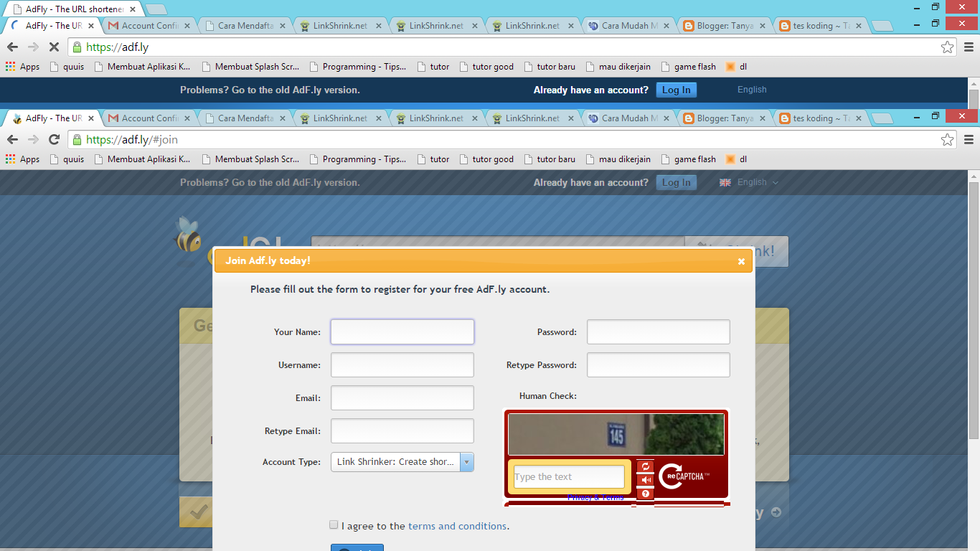
Task: Switch to Account Confi tab in the adf.ly/#join window
Action: (x=149, y=118)
